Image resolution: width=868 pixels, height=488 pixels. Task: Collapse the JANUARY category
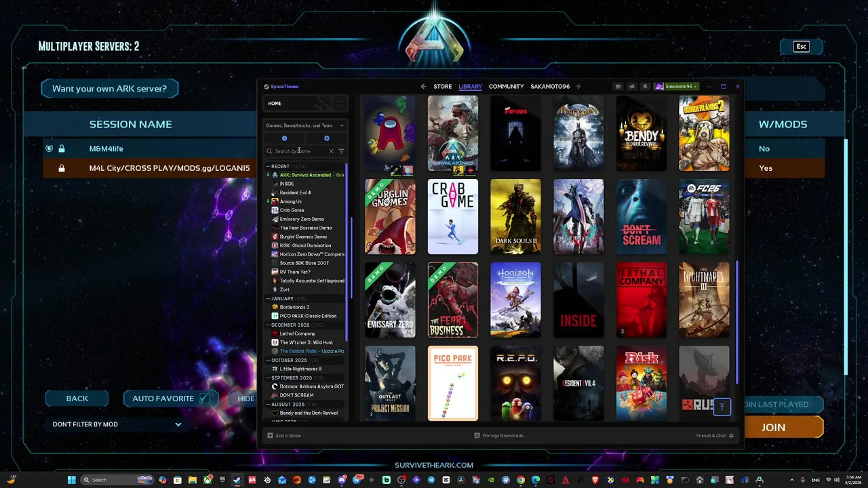(x=268, y=298)
